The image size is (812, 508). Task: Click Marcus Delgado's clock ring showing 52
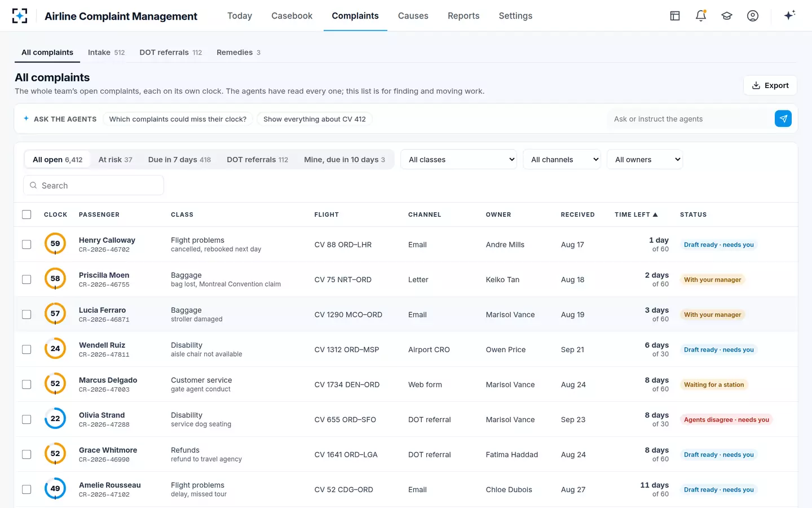point(55,384)
